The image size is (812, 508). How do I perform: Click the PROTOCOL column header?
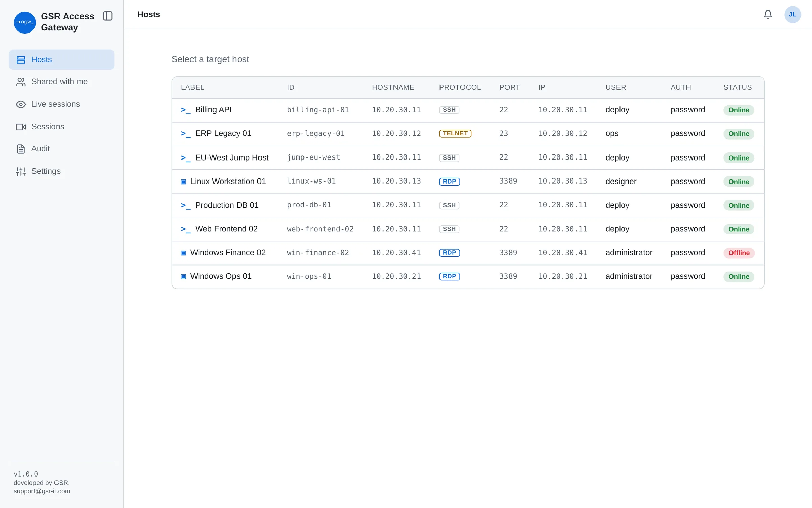click(460, 87)
